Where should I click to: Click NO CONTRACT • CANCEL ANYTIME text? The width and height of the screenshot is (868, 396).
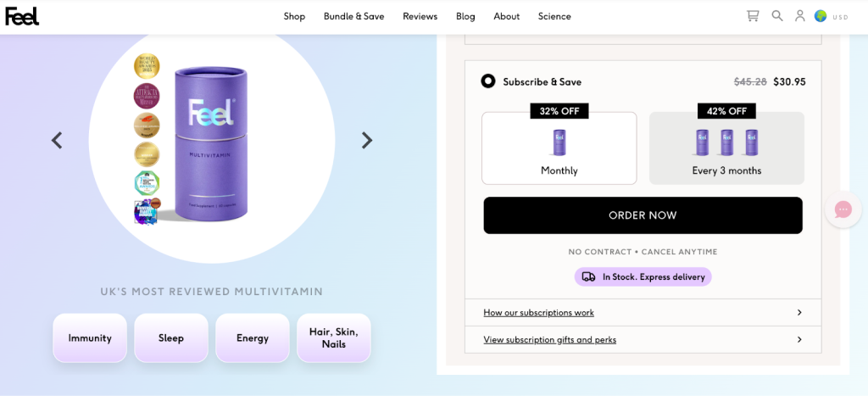(643, 252)
